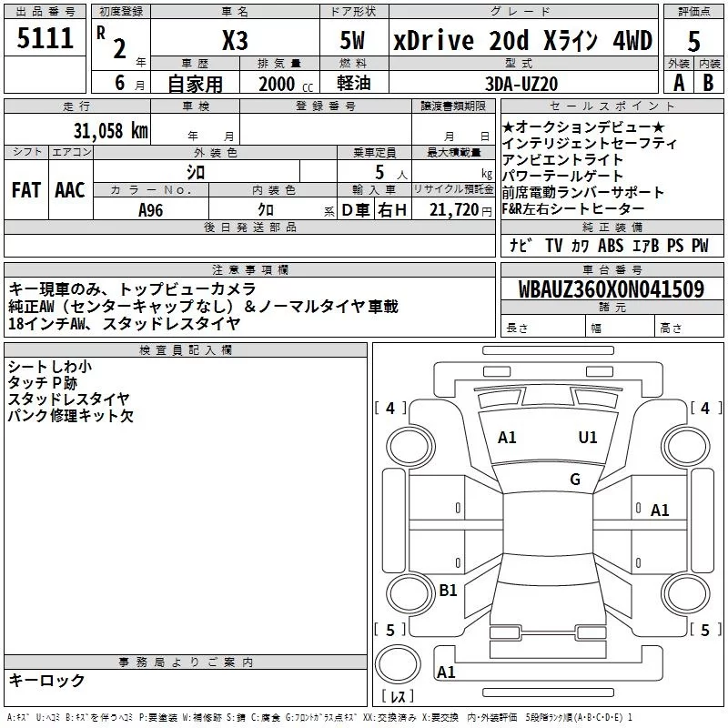
Task: Click the G windshield chip mark
Action: click(575, 480)
